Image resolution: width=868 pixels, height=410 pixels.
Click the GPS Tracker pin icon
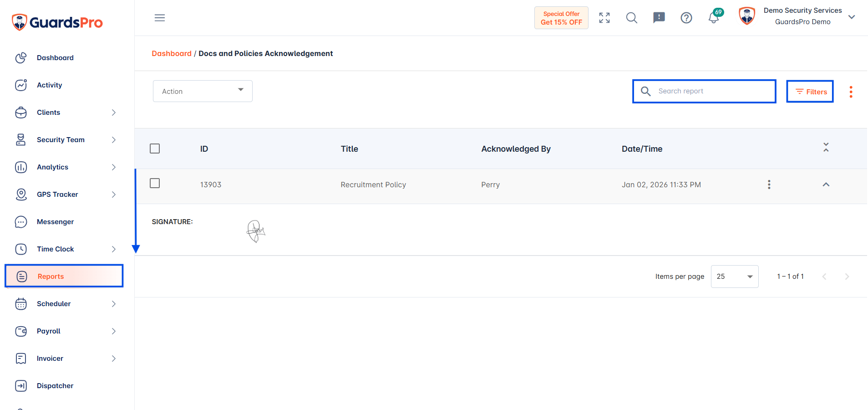click(21, 195)
